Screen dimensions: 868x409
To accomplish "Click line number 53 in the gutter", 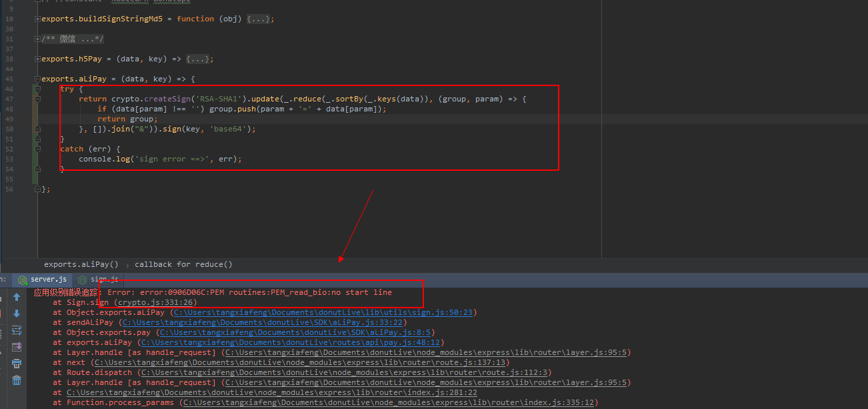I will (9, 159).
